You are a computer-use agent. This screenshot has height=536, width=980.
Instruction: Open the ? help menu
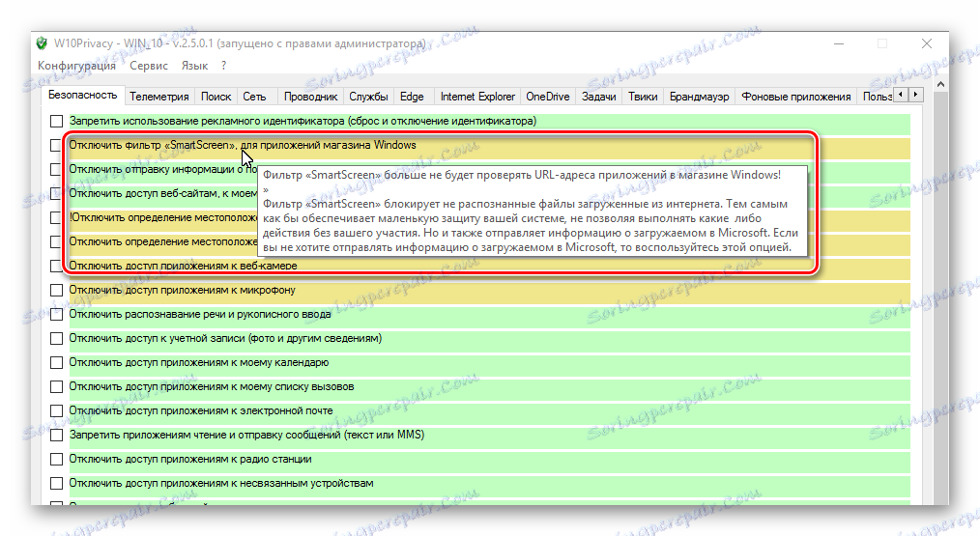tap(224, 66)
